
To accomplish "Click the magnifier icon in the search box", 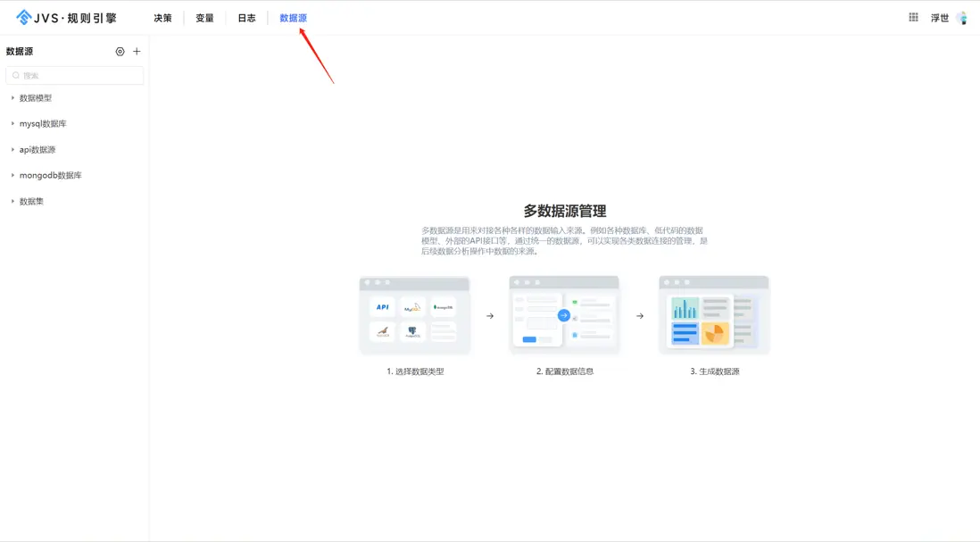I will [15, 75].
